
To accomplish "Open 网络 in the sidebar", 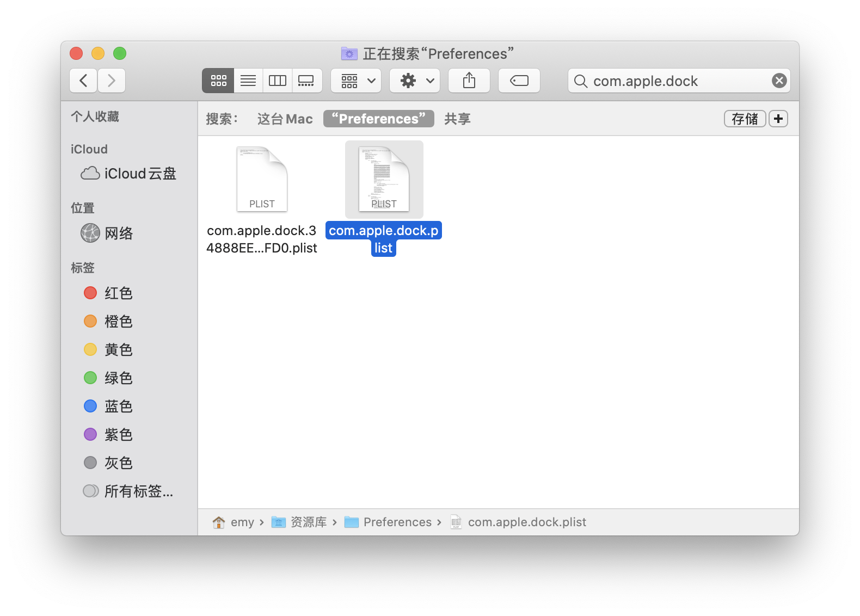I will [129, 233].
